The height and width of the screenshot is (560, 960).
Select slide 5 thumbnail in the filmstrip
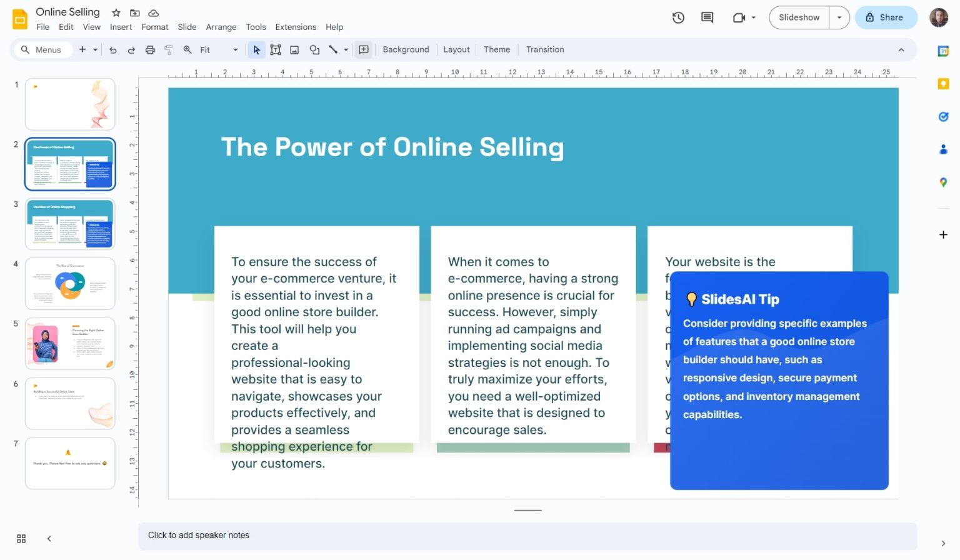[x=70, y=343]
